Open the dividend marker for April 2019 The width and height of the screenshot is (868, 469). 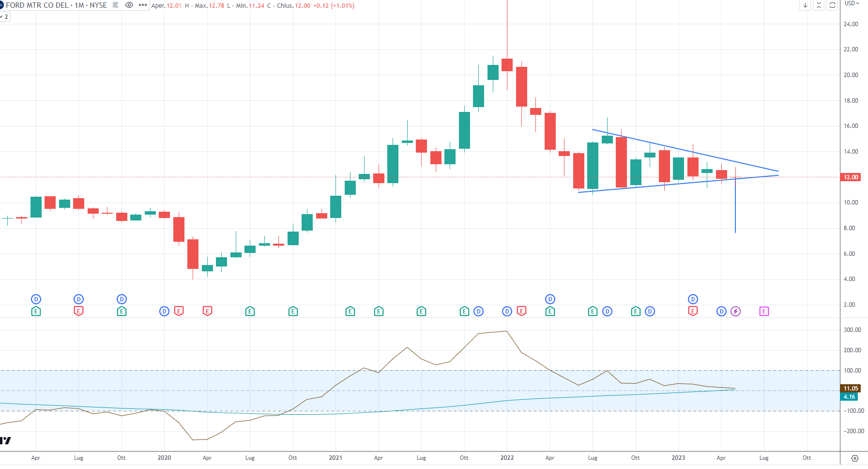point(36,299)
